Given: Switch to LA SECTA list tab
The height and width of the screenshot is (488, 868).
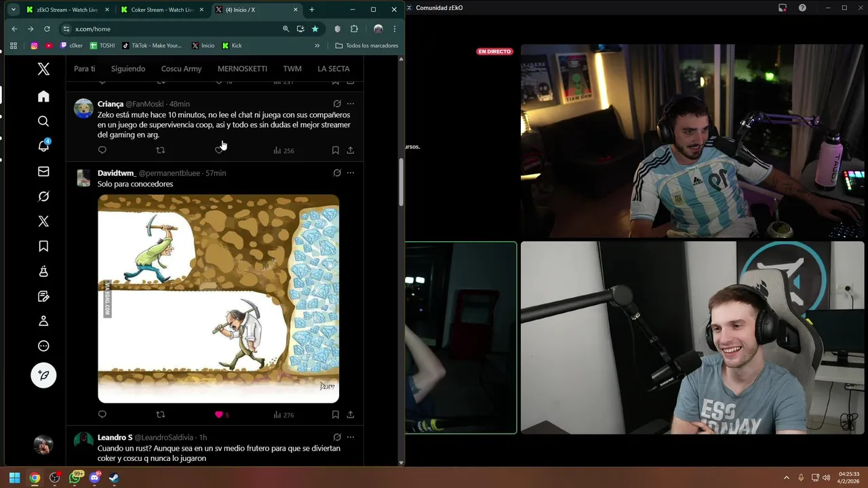Looking at the screenshot, I should (x=334, y=68).
